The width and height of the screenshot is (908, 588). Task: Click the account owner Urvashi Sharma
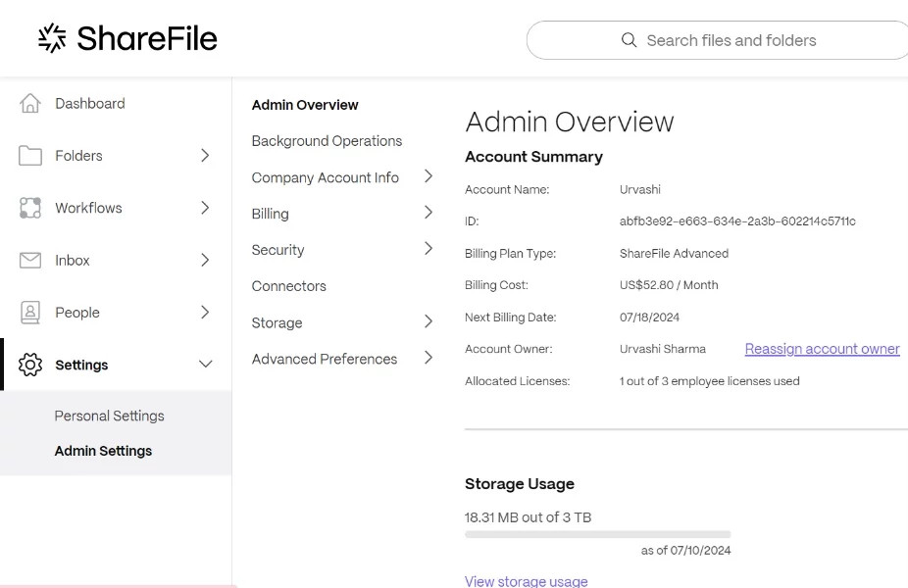[663, 349]
